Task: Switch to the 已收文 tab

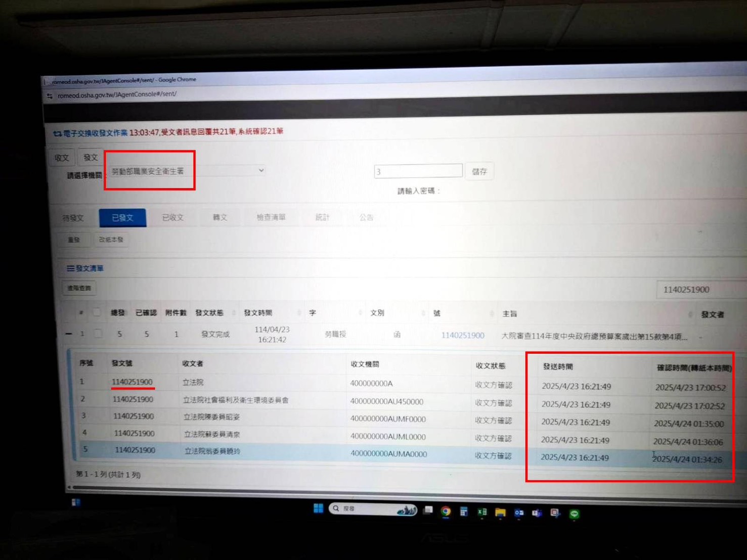Action: click(172, 217)
